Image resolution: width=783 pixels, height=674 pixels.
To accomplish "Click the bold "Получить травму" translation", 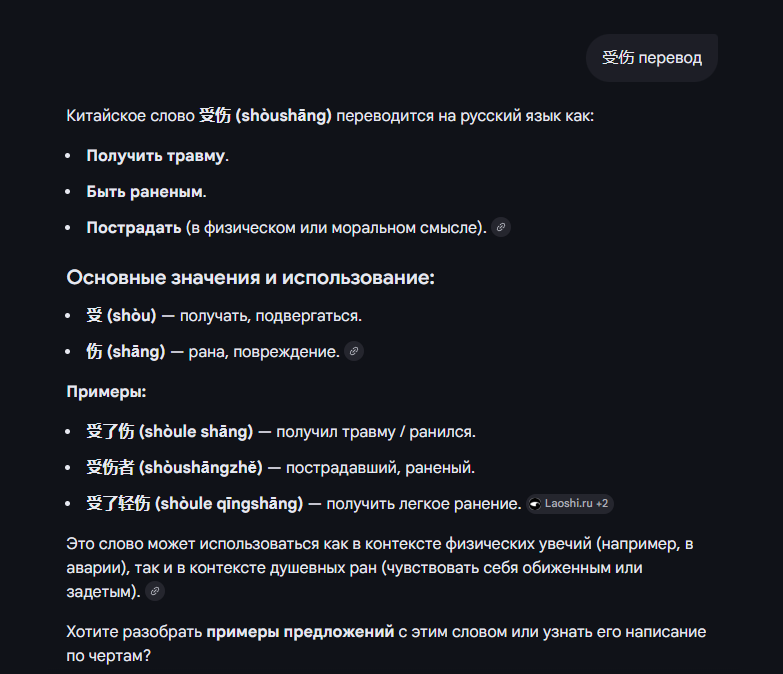I will point(155,156).
